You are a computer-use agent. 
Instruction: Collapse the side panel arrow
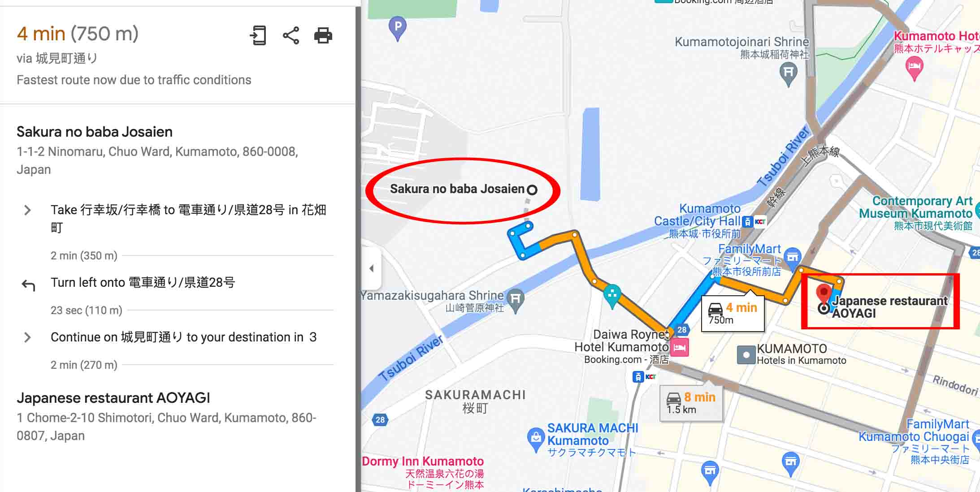[x=371, y=268]
